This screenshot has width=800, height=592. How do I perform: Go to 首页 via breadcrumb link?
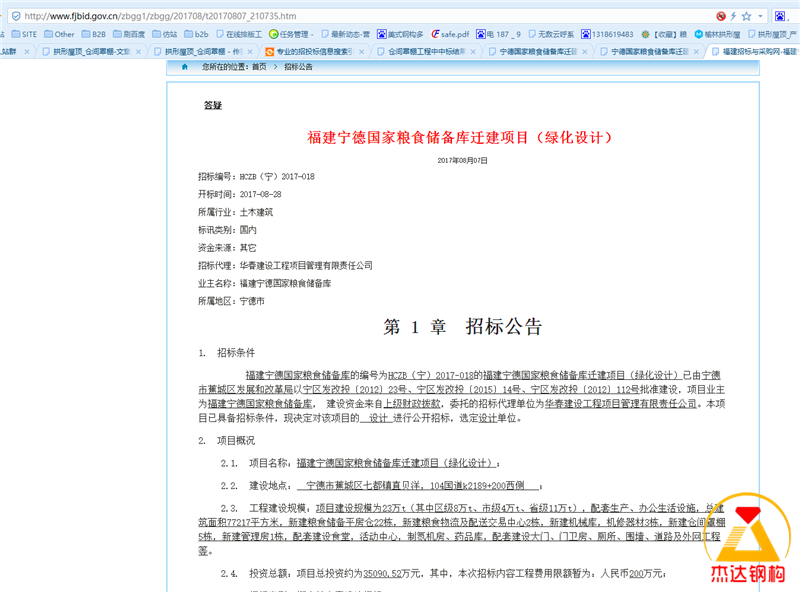point(259,67)
